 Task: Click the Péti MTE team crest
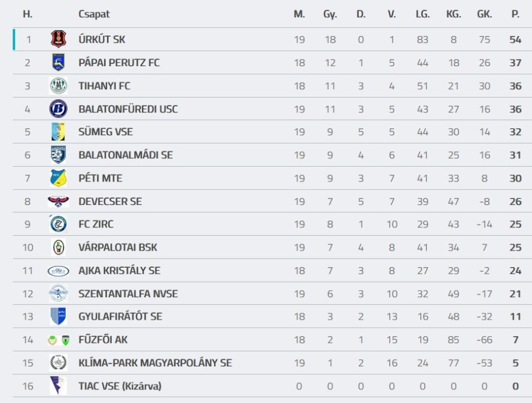tap(59, 178)
